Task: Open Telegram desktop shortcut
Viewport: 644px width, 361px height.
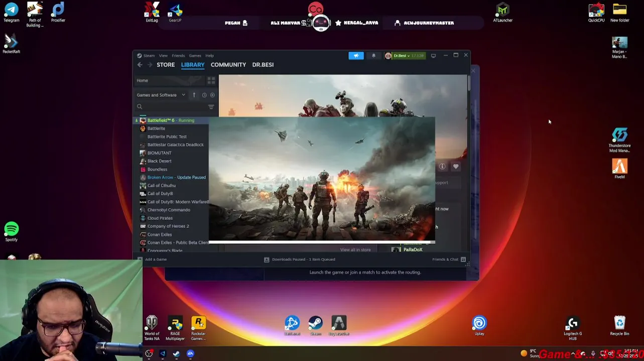Action: 12,13
